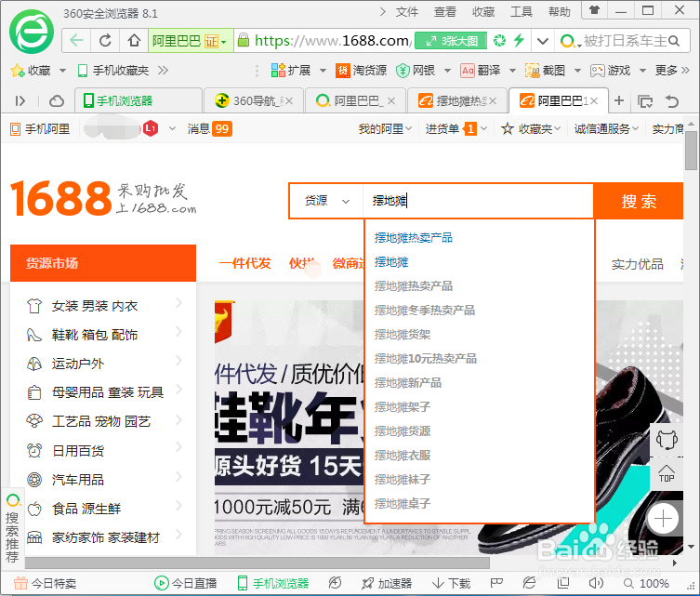Open the customer service robot icon
This screenshot has height=596, width=700.
click(x=667, y=440)
